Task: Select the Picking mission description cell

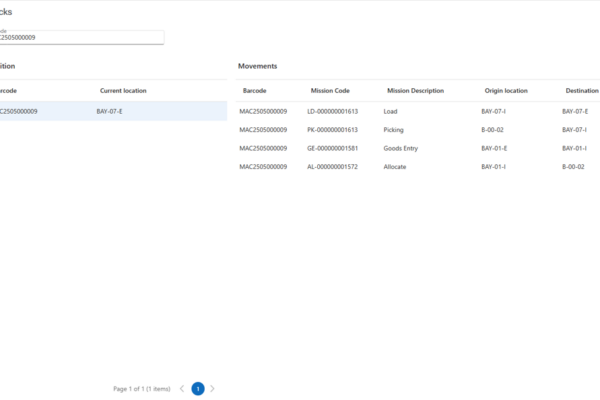Action: coord(394,130)
